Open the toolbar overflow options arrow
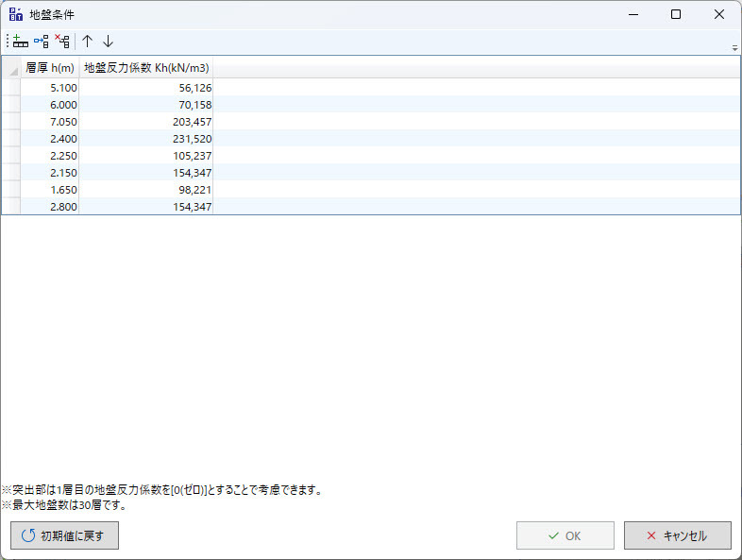Viewport: 742px width, 560px height. (x=734, y=47)
